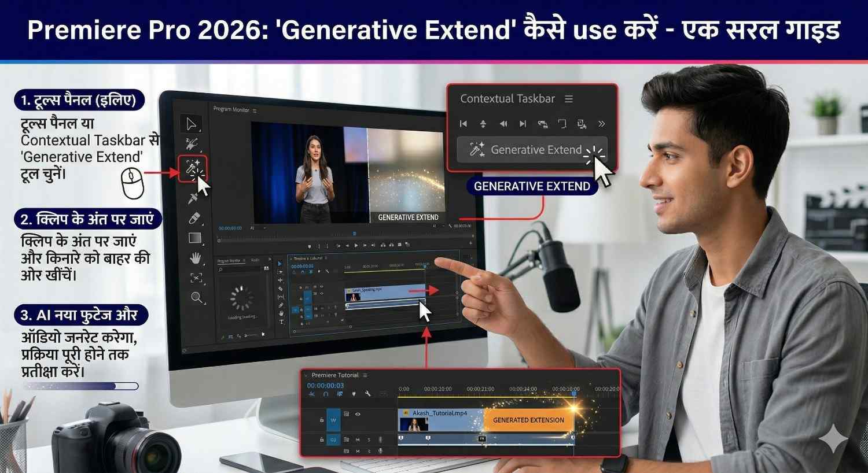Select the tool below the Selection arrow
The height and width of the screenshot is (473, 868).
click(x=191, y=143)
